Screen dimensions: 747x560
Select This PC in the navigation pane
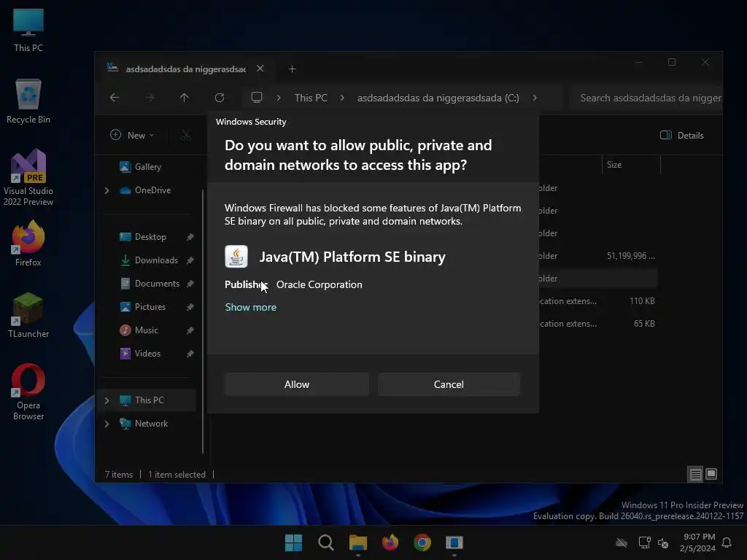(x=149, y=400)
